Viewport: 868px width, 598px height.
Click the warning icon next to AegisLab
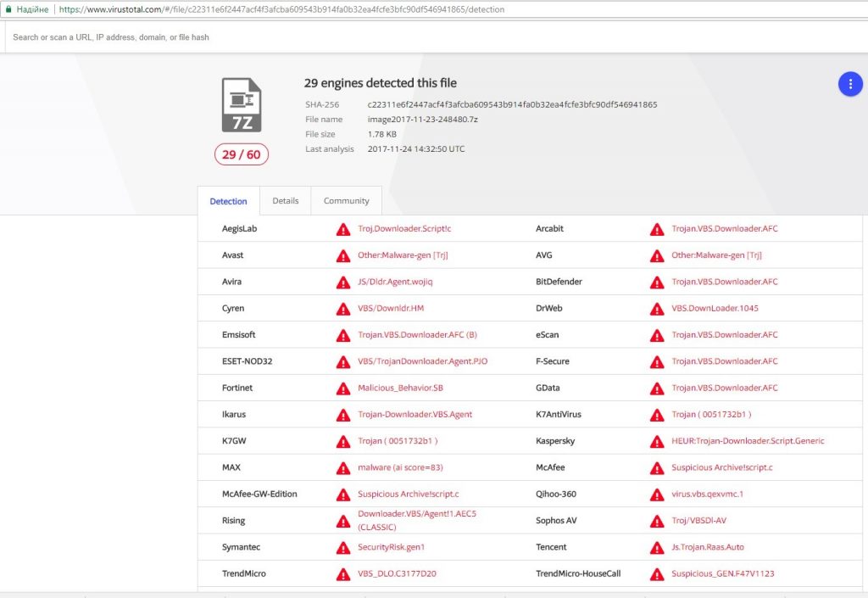click(342, 229)
